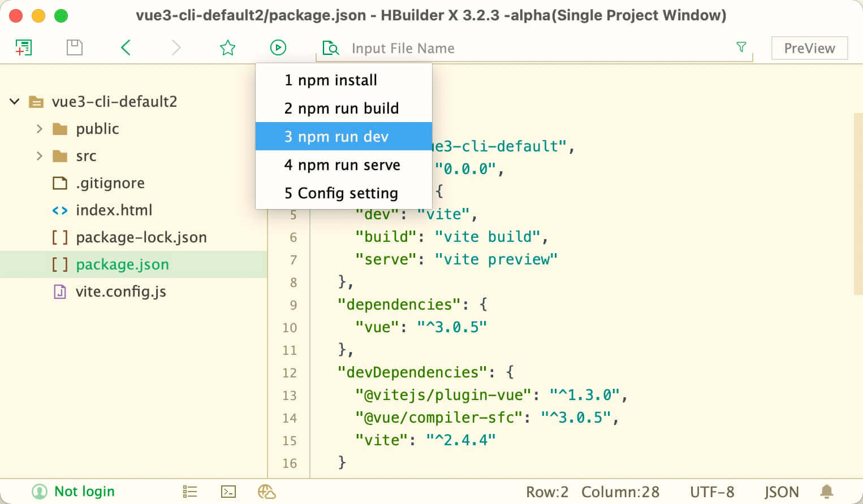Click the "@vue/compiler-sfc" key
Viewport: 863px width, 504px height.
tap(439, 418)
